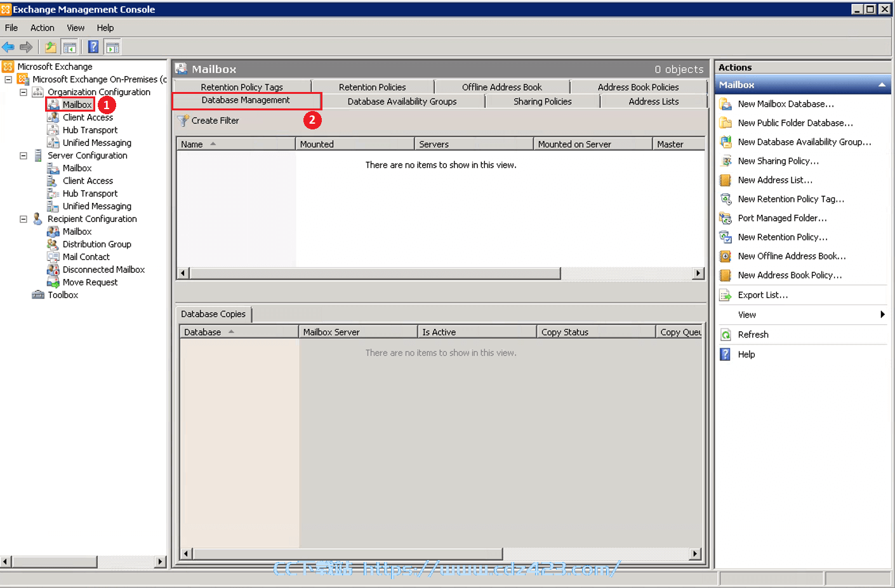Click the New Address Book Policy icon
This screenshot has height=588, width=895.
(726, 275)
